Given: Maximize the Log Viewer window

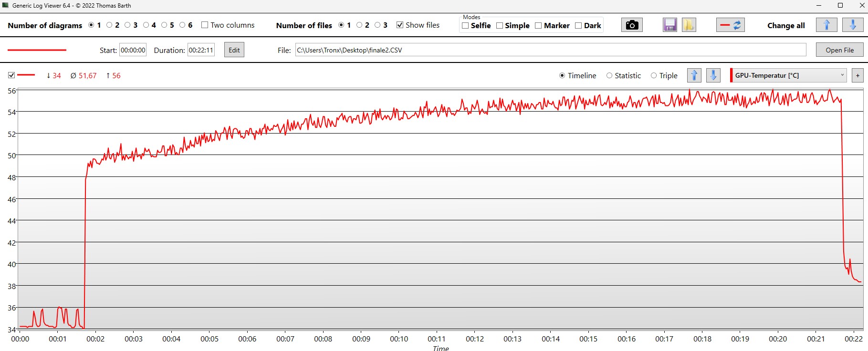Looking at the screenshot, I should click(840, 5).
